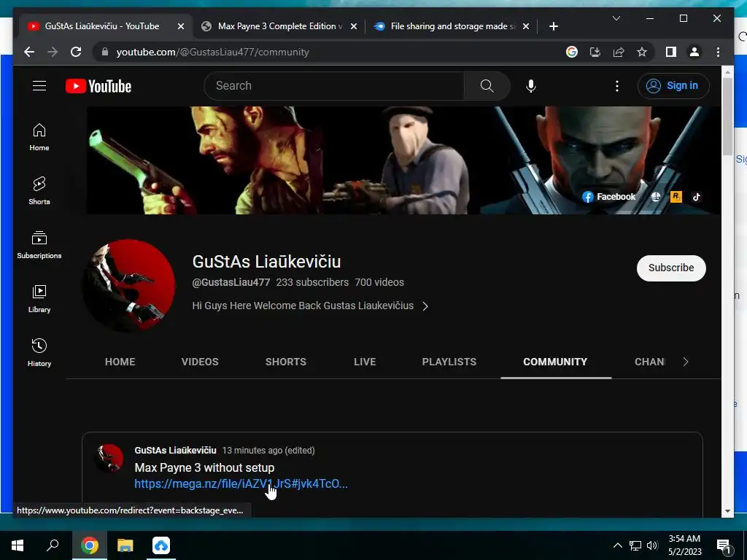Go back with browser back arrow
Screen dimensions: 747x560
pyautogui.click(x=29, y=52)
